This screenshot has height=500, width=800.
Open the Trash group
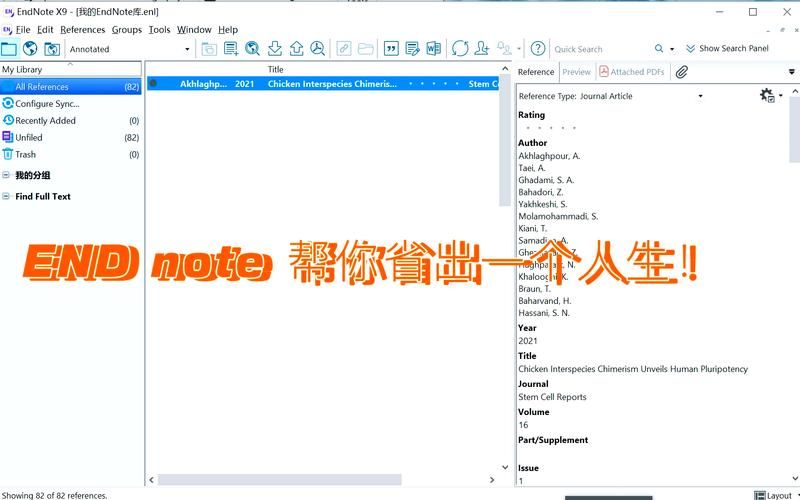pyautogui.click(x=71, y=154)
